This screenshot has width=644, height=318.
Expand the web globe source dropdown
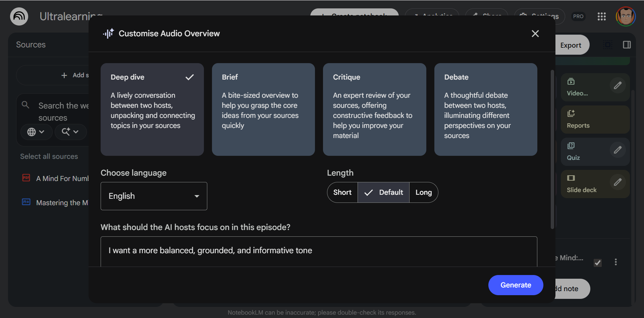click(36, 132)
